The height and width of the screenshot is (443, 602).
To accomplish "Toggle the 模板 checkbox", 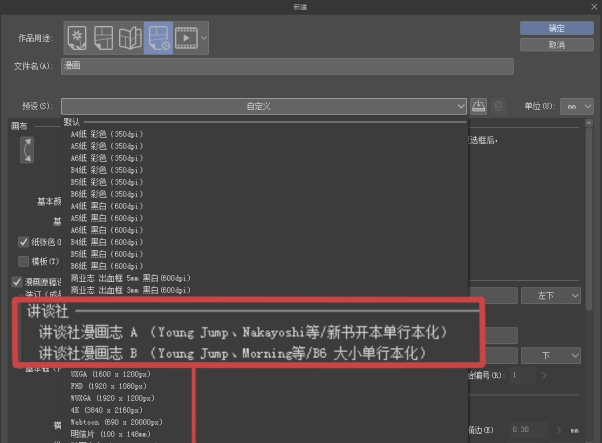I will [x=23, y=261].
